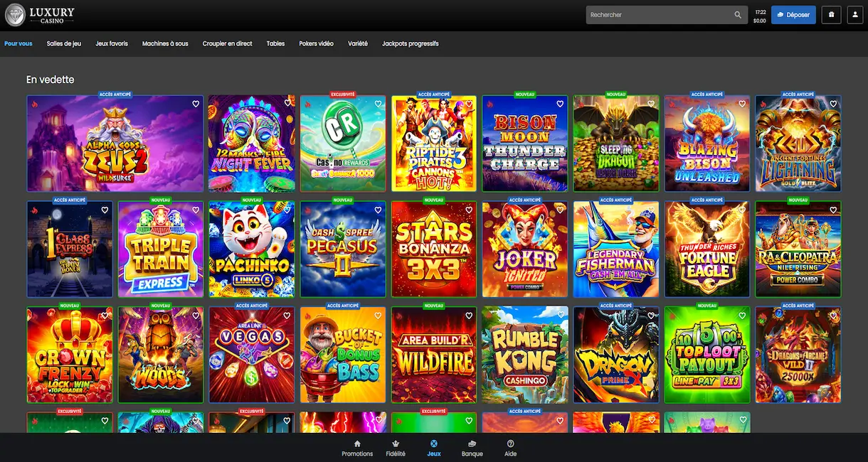
Task: Toggle heart on Casino Rewards Sweet Bonanza
Action: (x=378, y=104)
